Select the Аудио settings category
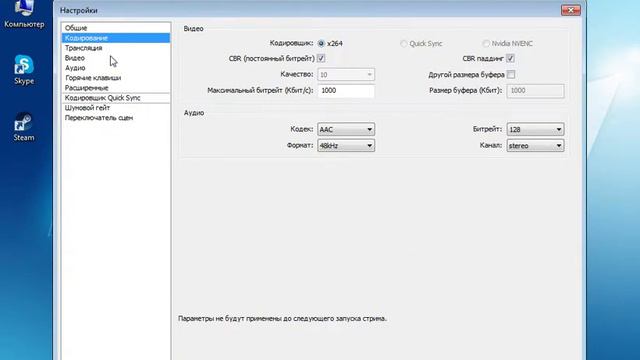The image size is (640, 360). (116, 68)
